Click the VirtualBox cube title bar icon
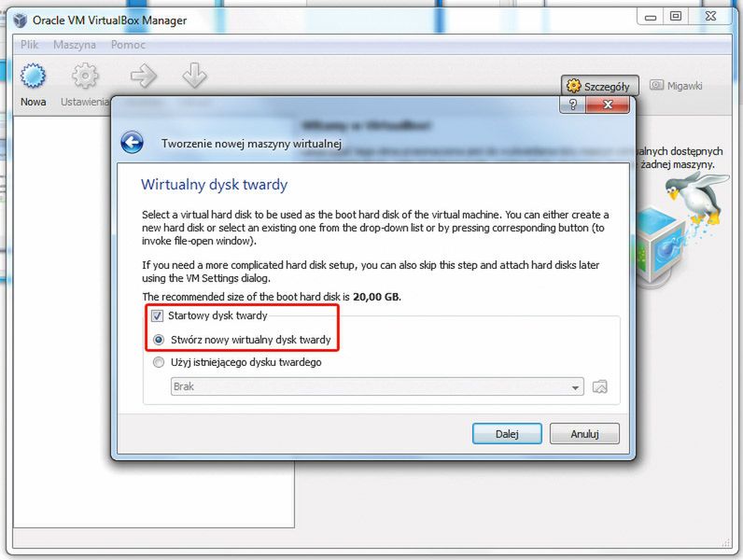 [x=21, y=21]
